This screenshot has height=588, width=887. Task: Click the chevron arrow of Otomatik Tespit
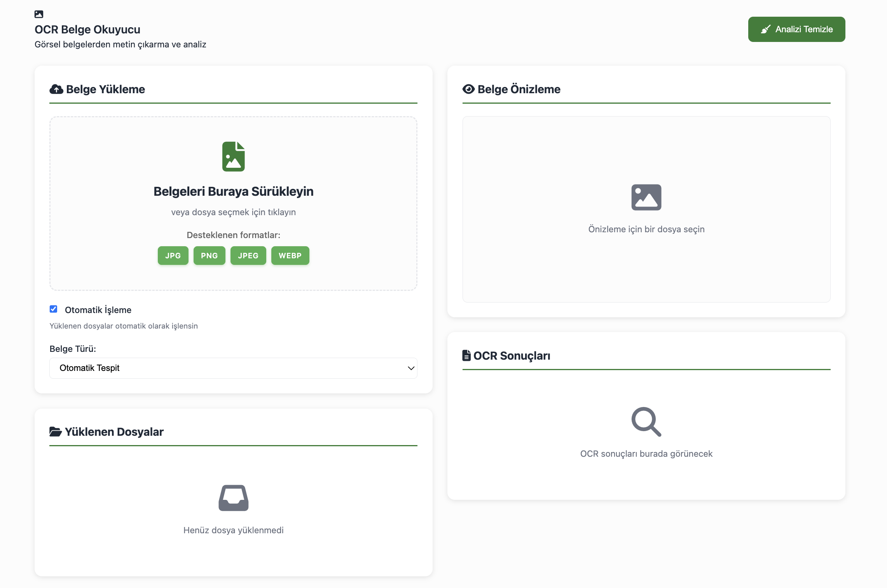411,368
